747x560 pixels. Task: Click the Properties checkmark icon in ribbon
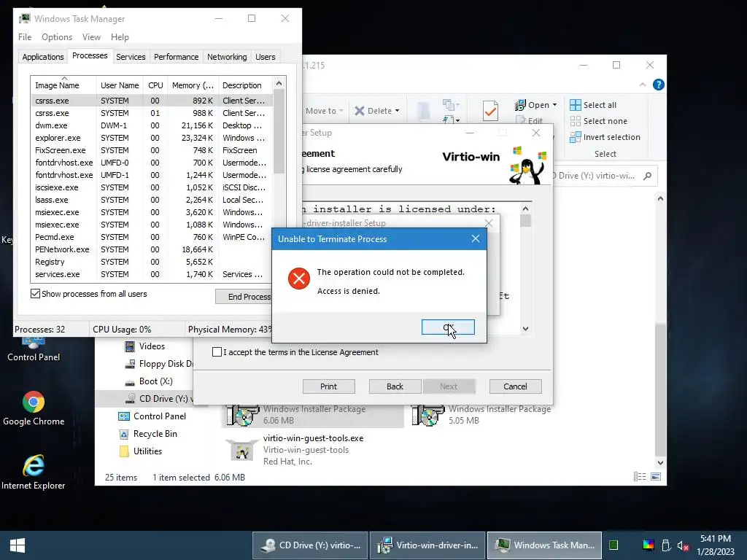(x=490, y=111)
